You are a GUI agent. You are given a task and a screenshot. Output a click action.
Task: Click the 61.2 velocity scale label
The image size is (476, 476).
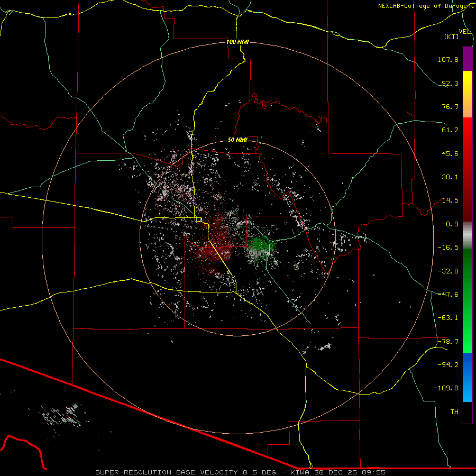pyautogui.click(x=450, y=130)
